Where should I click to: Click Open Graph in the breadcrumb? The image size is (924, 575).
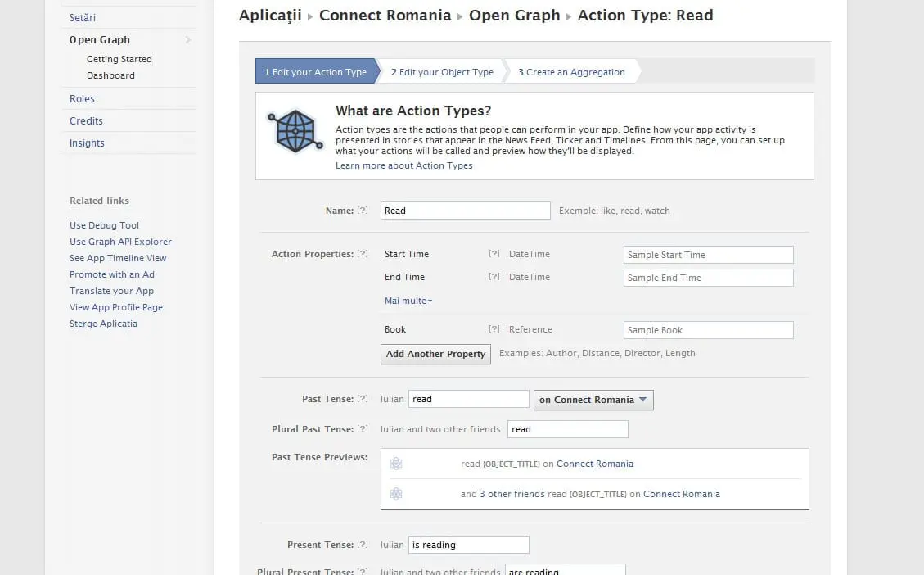point(515,16)
